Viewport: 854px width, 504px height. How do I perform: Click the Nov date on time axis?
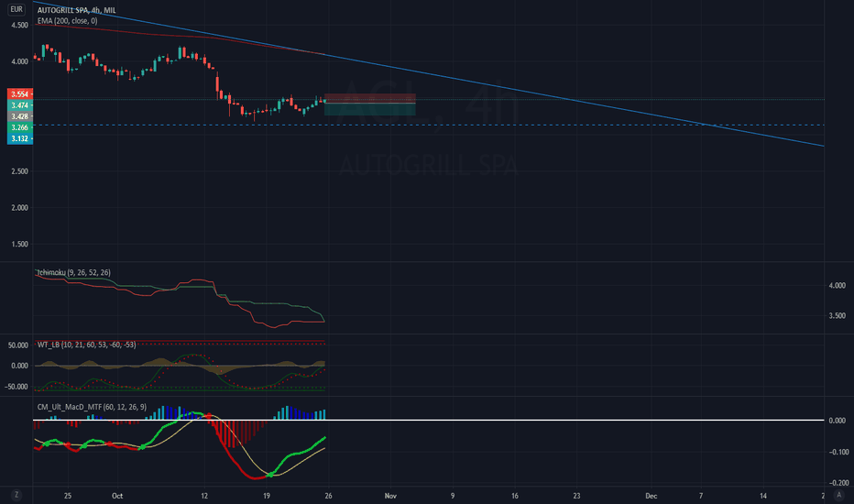click(390, 496)
